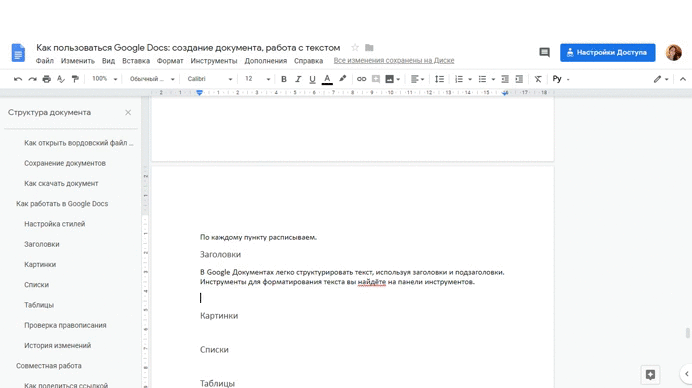Open the Вид menu
This screenshot has width=692, height=388.
click(108, 61)
